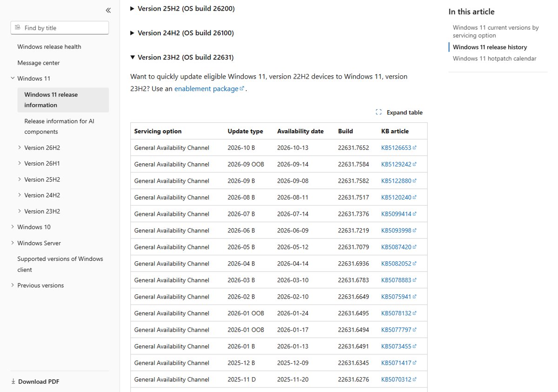Click the external link icon next to KB5087420
558x392 pixels.
click(x=414, y=247)
